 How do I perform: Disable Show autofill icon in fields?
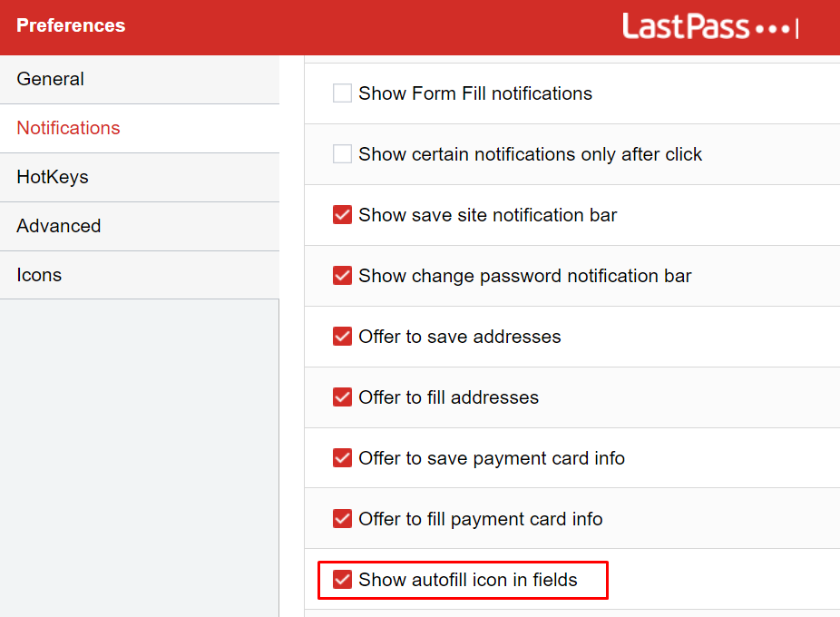[x=342, y=580]
